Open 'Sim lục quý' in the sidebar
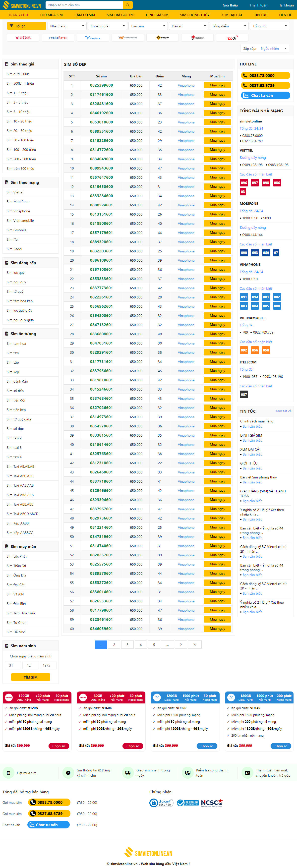The image size is (297, 868). [x=15, y=273]
